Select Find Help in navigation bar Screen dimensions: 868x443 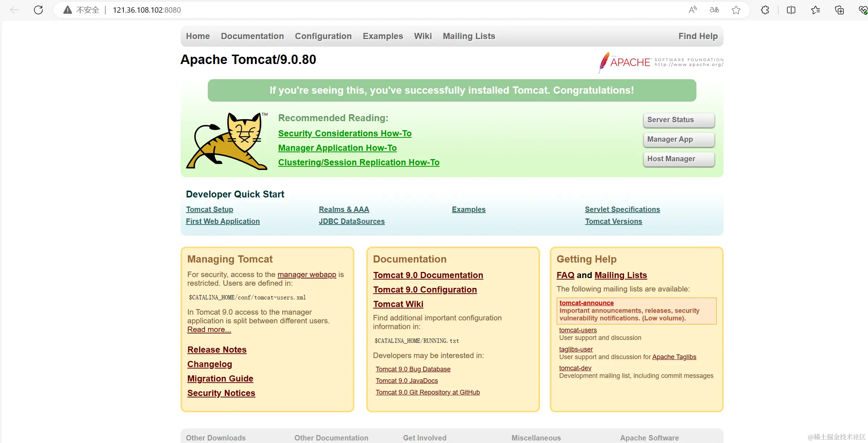pyautogui.click(x=698, y=36)
